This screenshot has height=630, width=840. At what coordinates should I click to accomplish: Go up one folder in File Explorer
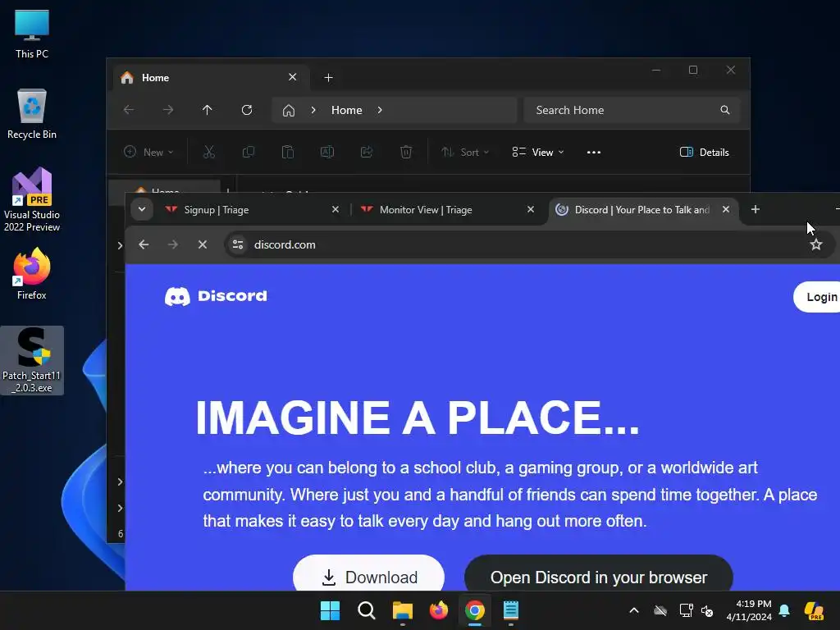208,110
